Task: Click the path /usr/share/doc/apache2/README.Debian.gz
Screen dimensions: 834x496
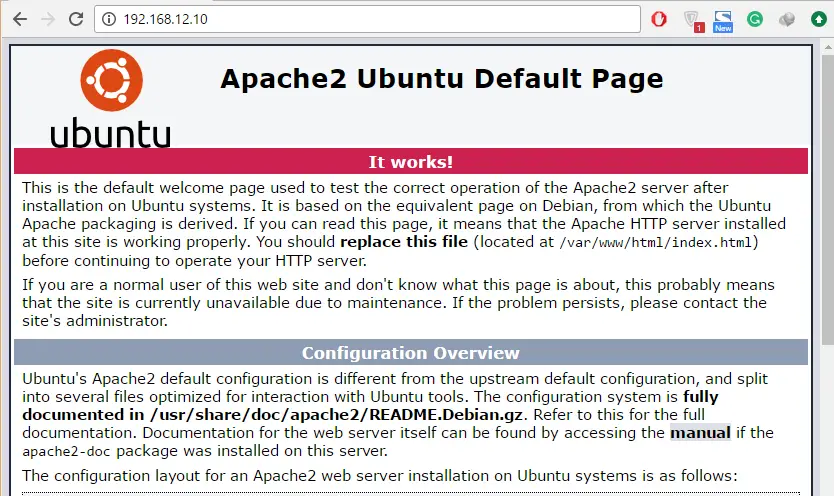Action: pos(336,415)
